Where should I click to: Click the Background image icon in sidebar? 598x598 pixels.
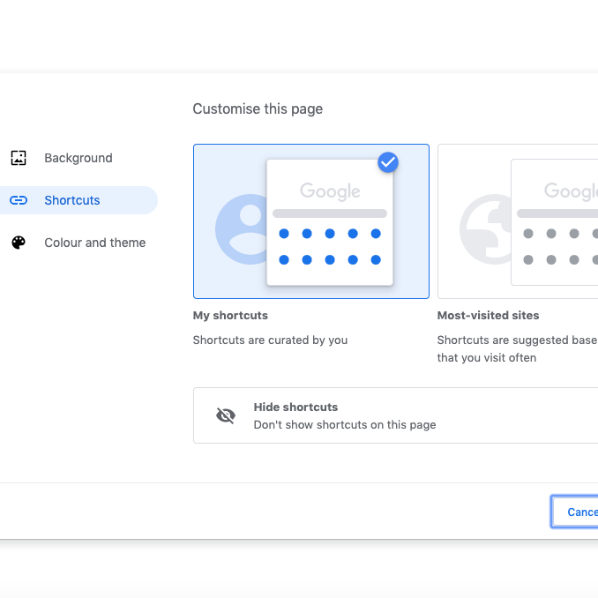pyautogui.click(x=18, y=158)
